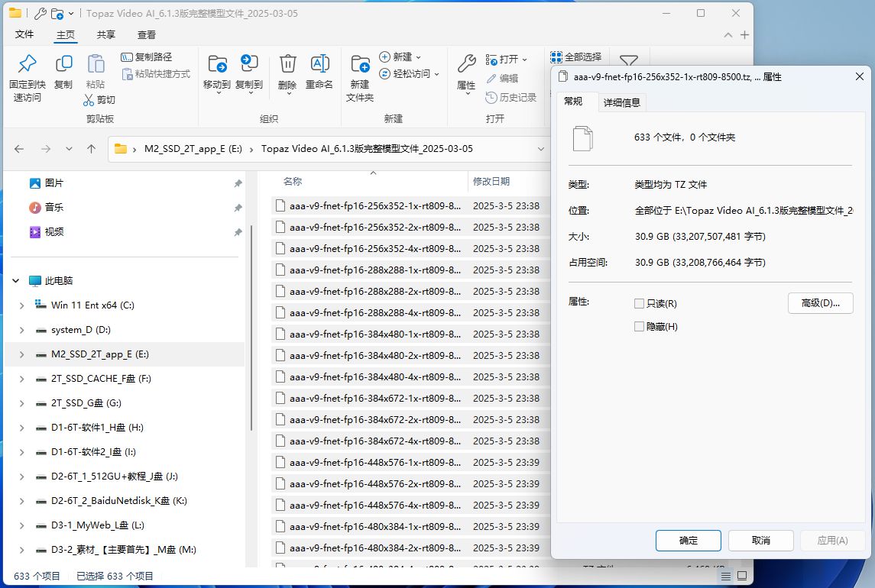The height and width of the screenshot is (588, 875).
Task: Go back with the left arrow
Action: pos(19,149)
